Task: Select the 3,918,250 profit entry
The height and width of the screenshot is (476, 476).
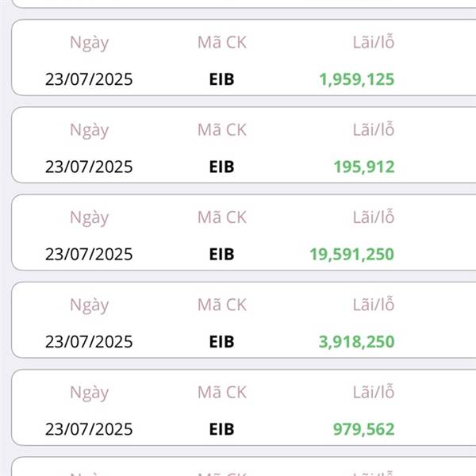Action: pyautogui.click(x=356, y=342)
